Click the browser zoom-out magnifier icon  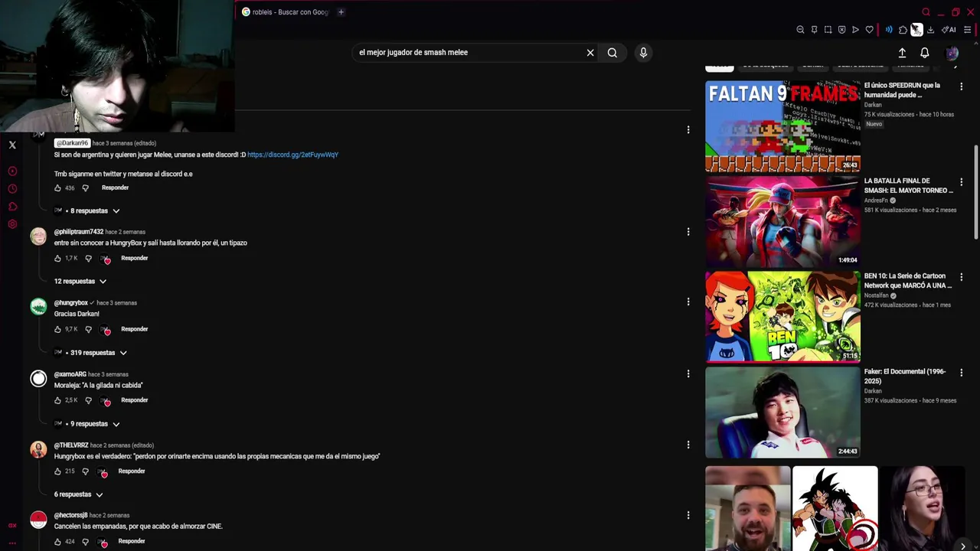(800, 30)
